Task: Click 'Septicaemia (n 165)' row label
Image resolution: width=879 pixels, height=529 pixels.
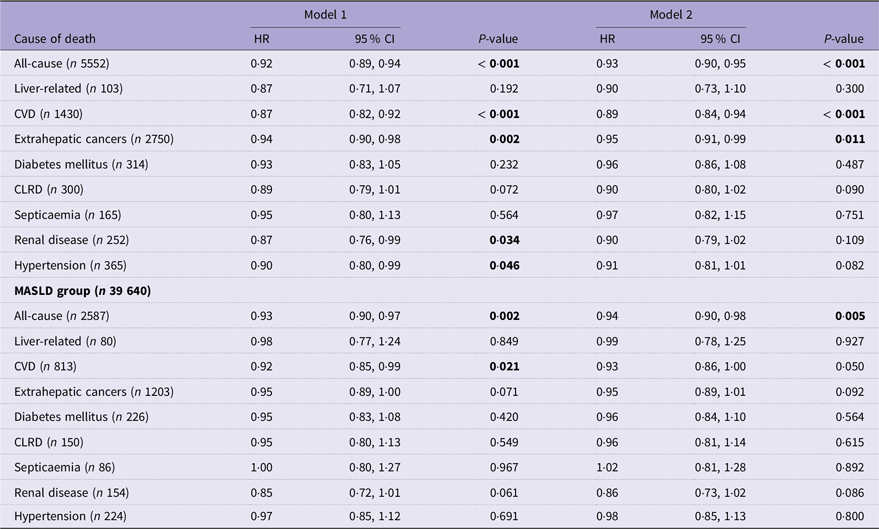Action: pyautogui.click(x=68, y=215)
